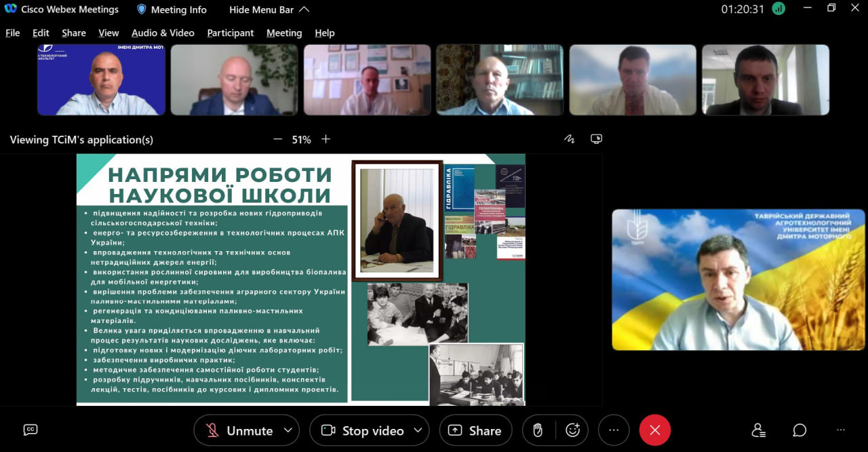The image size is (868, 452).
Task: Expand audio options arrow next to Unmute
Action: tap(288, 430)
